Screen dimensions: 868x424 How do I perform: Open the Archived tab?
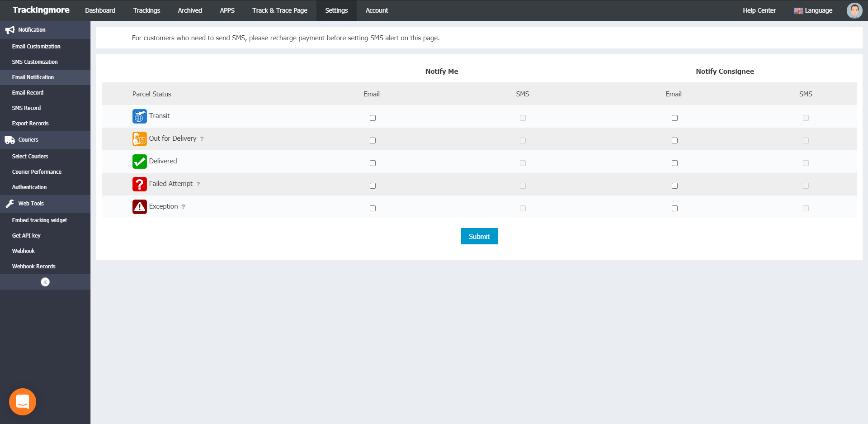pyautogui.click(x=190, y=10)
